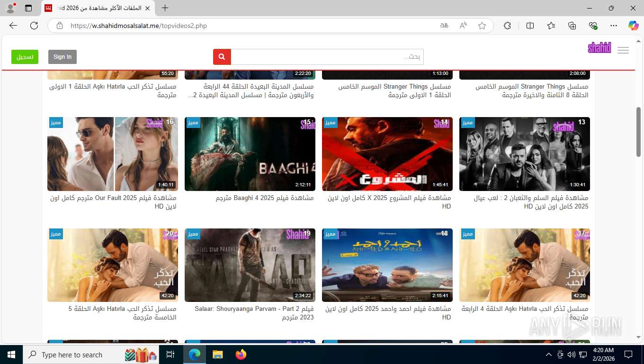
Task: Click the red search magnifier button
Action: pos(222,57)
